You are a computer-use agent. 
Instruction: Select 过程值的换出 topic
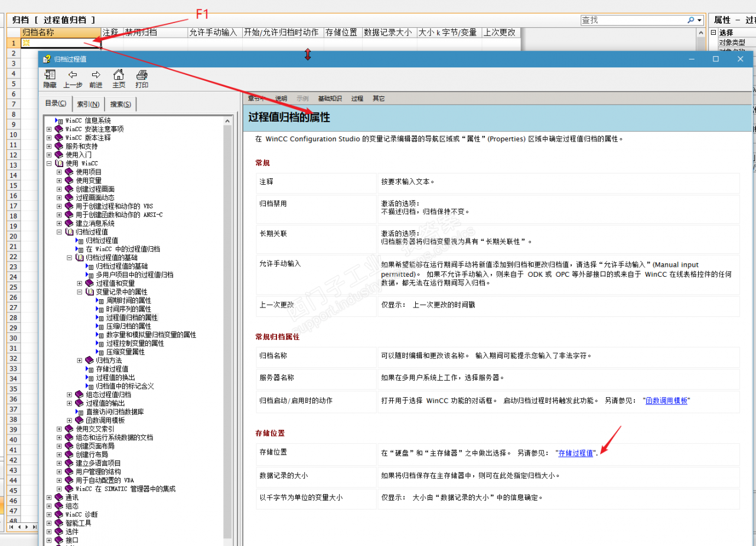(116, 378)
